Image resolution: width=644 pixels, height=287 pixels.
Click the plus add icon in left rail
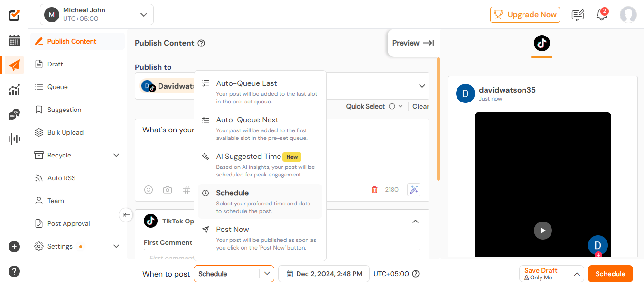pyautogui.click(x=14, y=247)
